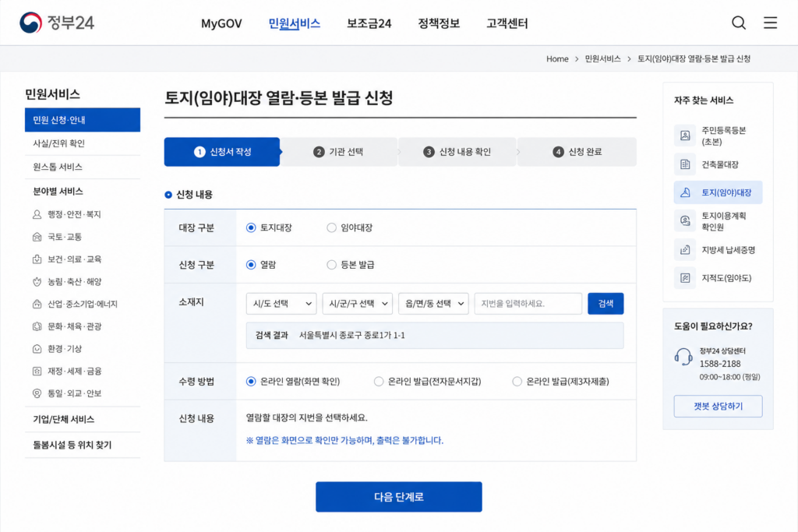
Task: Click step 3 신청 내용 확인 tab
Action: point(457,152)
